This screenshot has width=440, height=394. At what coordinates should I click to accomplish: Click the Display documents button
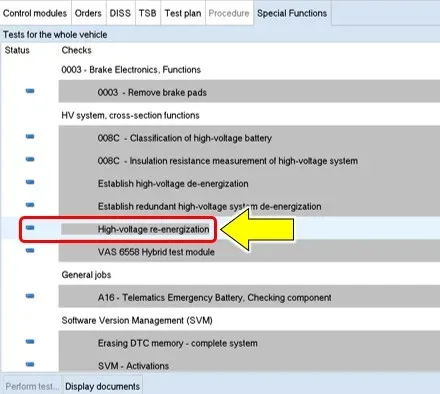click(102, 386)
